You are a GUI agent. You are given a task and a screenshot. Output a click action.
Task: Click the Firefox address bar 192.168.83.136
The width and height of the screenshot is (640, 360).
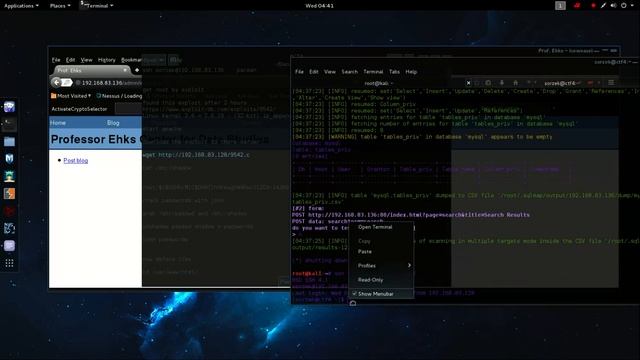tap(109, 83)
